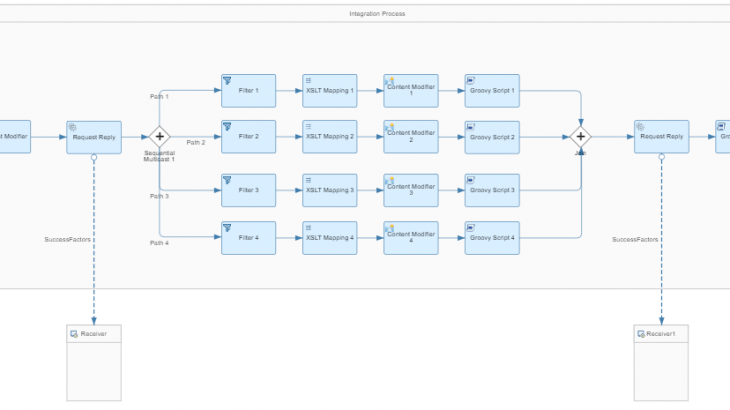Image resolution: width=730 pixels, height=410 pixels.
Task: Click the funnel icon on Filter 3
Action: 227,180
